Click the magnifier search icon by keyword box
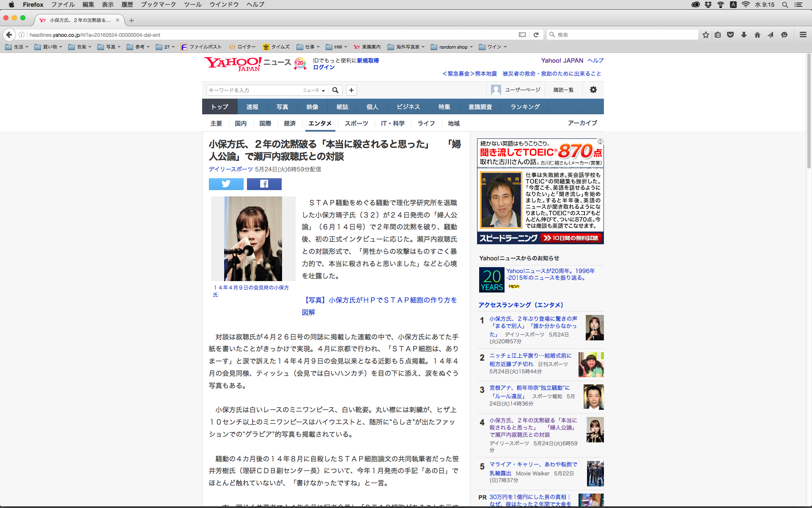Image resolution: width=812 pixels, height=508 pixels. click(x=335, y=90)
